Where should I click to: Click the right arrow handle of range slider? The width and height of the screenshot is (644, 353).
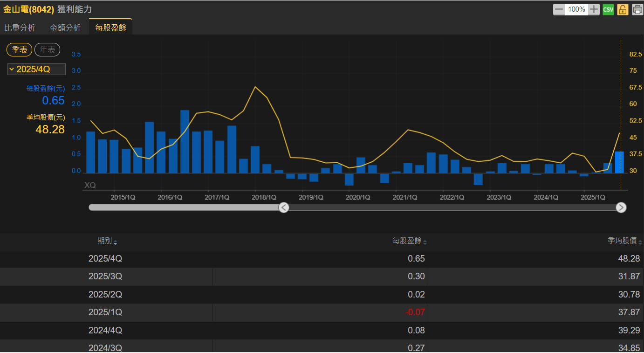tap(621, 208)
